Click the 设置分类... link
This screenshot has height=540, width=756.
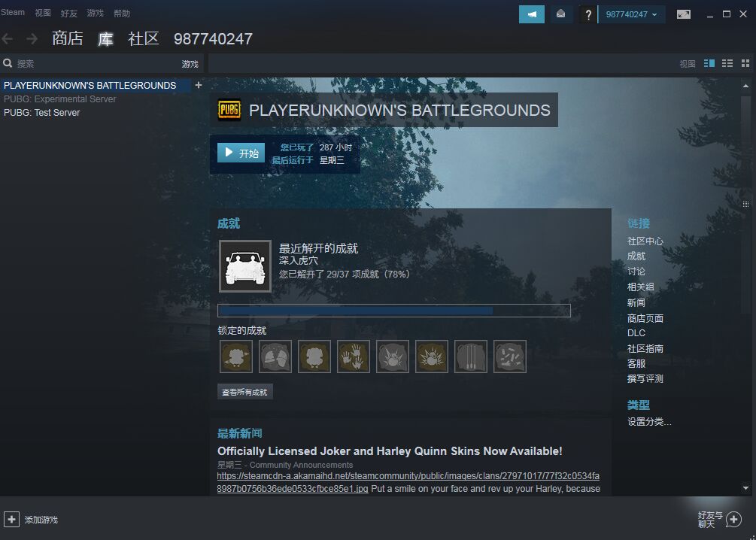(x=649, y=422)
